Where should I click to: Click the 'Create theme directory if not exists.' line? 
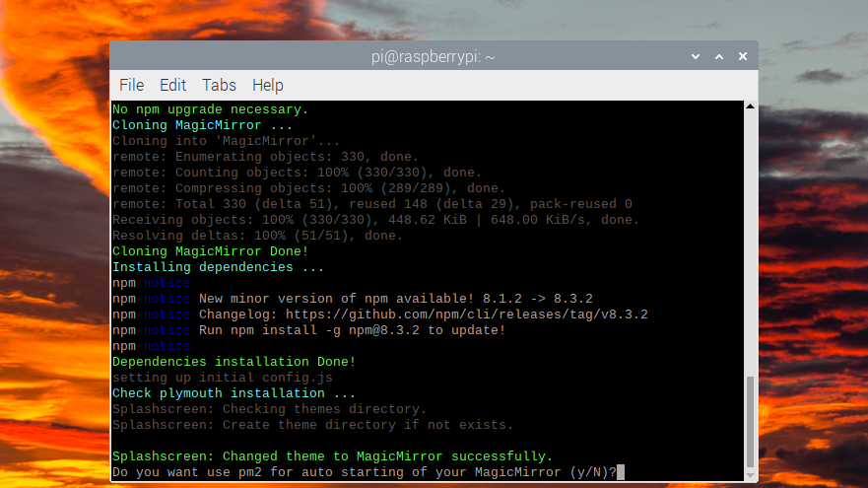click(x=312, y=426)
